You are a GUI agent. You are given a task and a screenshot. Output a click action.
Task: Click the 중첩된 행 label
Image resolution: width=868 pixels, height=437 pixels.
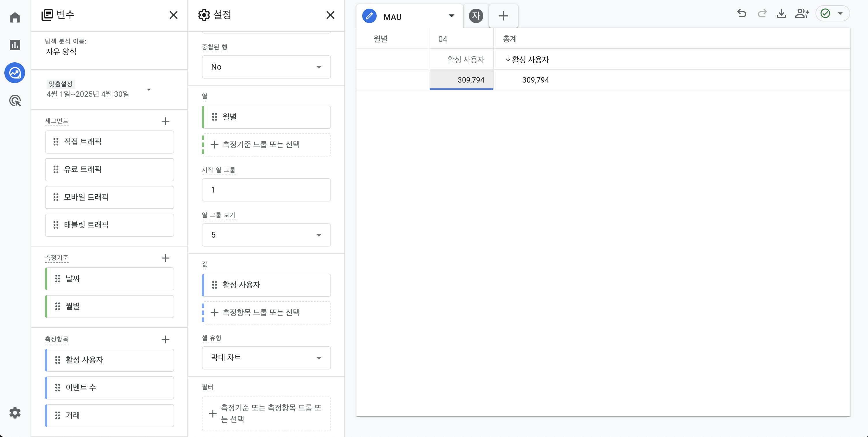[x=214, y=47]
